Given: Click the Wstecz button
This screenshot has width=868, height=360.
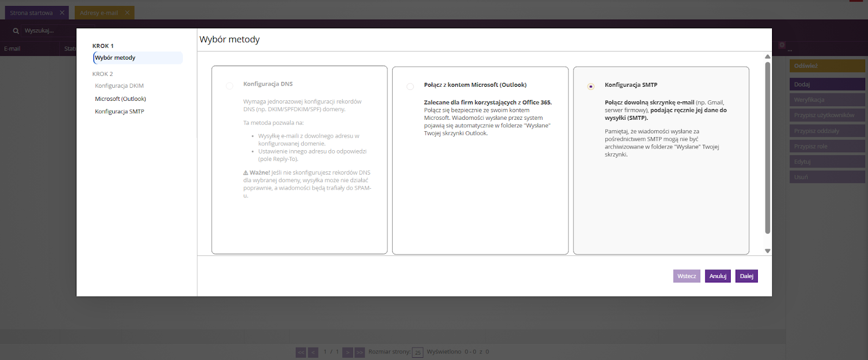Looking at the screenshot, I should [x=687, y=276].
